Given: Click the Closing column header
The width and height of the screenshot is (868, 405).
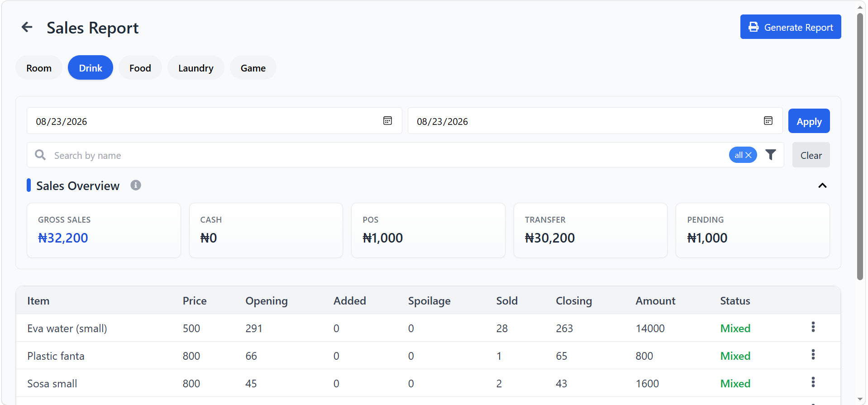Looking at the screenshot, I should pyautogui.click(x=574, y=301).
